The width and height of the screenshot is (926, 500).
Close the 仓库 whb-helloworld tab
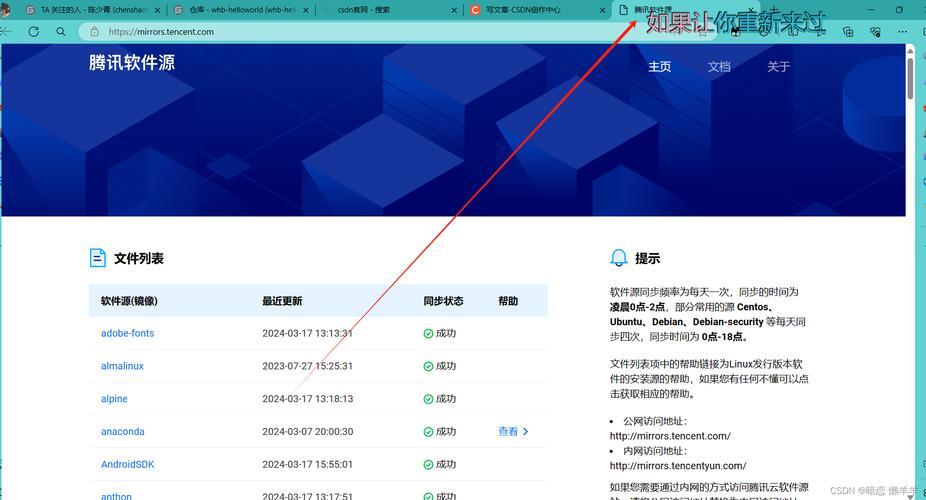point(305,10)
